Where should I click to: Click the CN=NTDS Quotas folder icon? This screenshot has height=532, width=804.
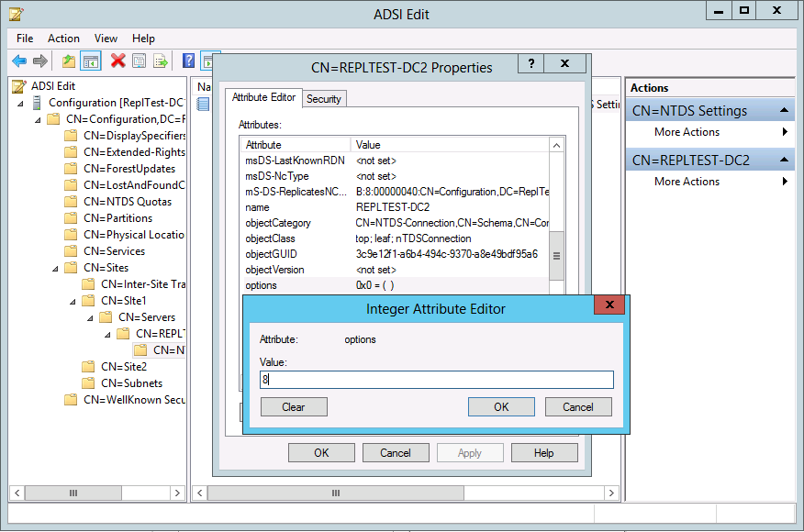[71, 202]
